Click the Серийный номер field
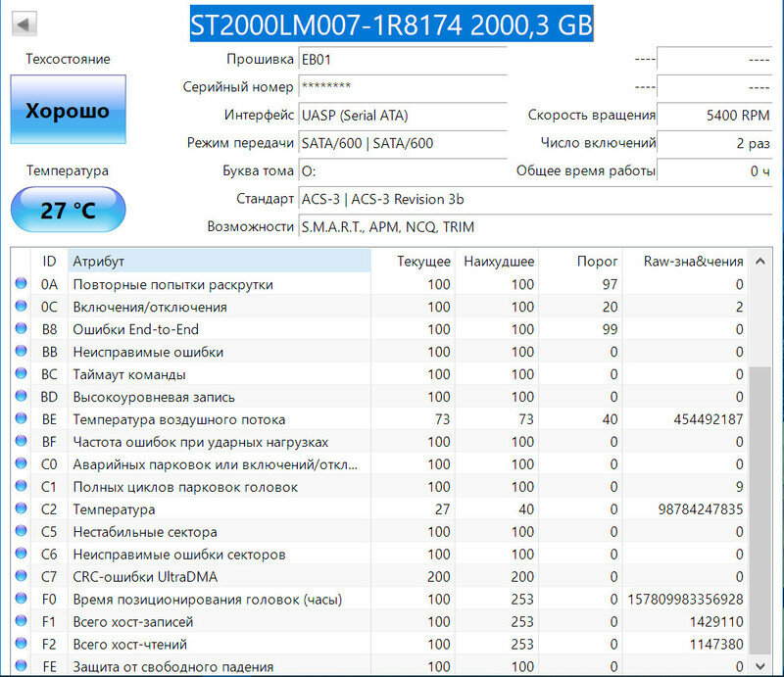This screenshot has height=677, width=784. 403,87
